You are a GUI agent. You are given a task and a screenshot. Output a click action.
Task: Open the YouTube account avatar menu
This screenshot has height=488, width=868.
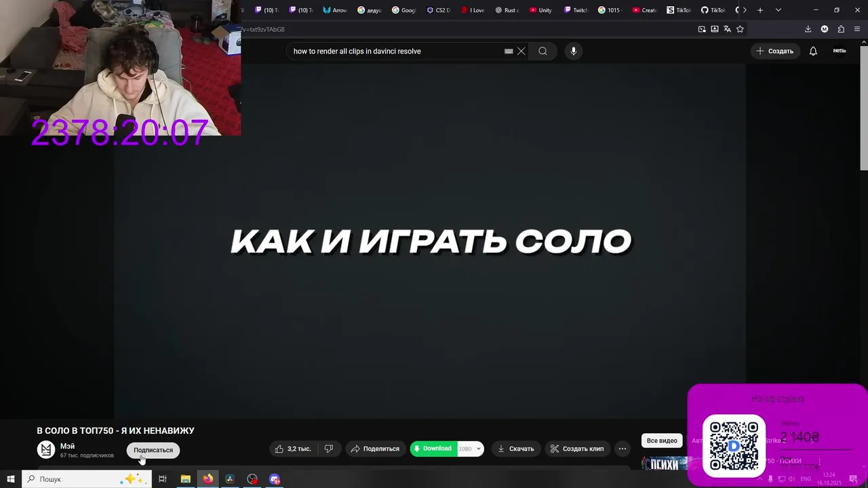[840, 52]
